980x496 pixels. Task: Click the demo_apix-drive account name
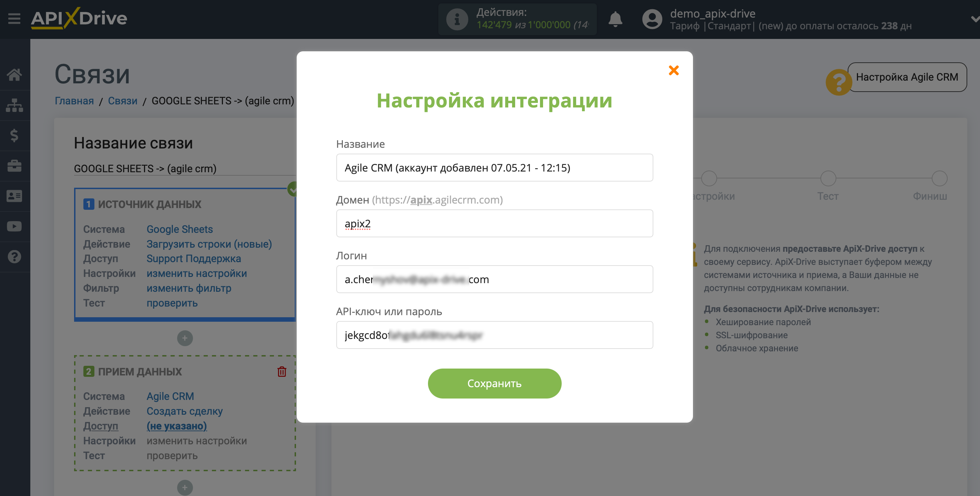(x=713, y=13)
